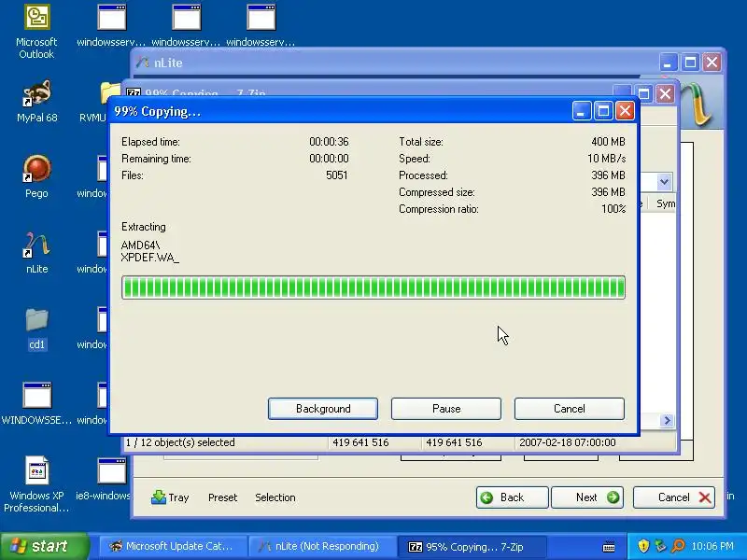This screenshot has height=560, width=747.
Task: Open the dropdown arrow in the 7-Zip window
Action: (664, 181)
